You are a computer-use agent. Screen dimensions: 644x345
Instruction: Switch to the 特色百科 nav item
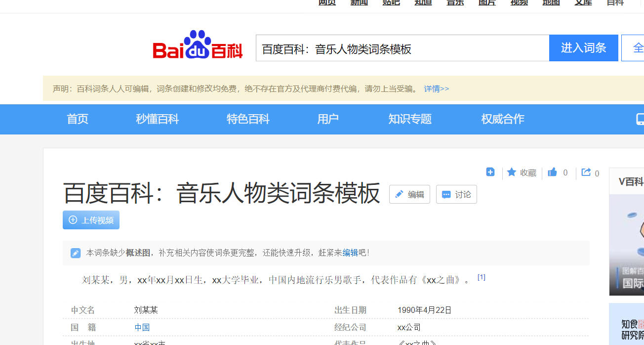click(x=248, y=119)
